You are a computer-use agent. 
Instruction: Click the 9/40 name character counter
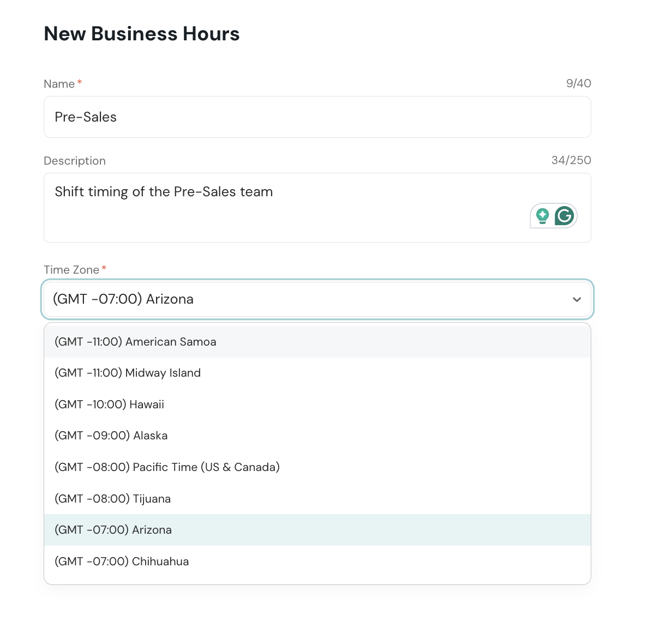point(578,83)
